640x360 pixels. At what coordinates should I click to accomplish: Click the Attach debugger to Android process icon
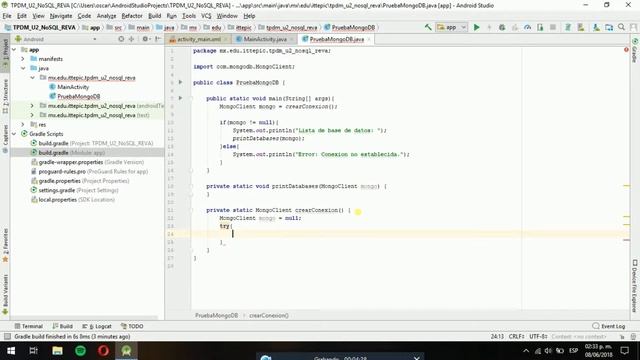540,27
